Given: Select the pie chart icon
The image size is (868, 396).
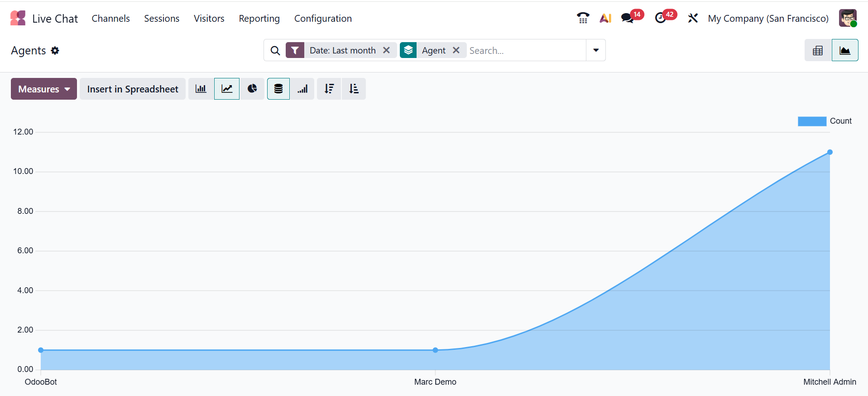Looking at the screenshot, I should pyautogui.click(x=252, y=89).
